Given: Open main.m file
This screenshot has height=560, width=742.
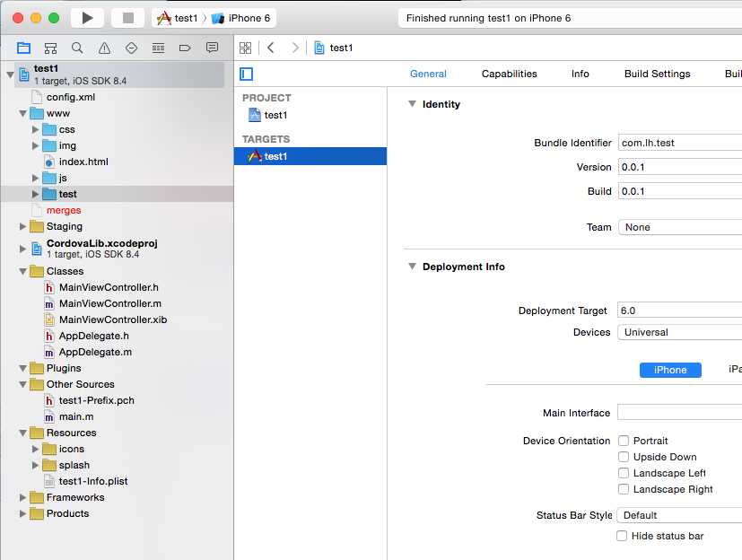Looking at the screenshot, I should point(75,416).
